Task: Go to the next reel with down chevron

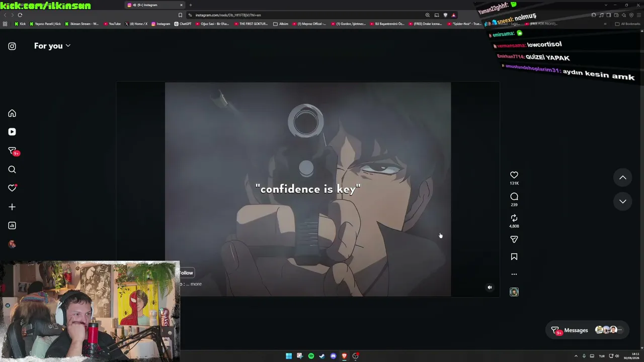Action: point(623,202)
